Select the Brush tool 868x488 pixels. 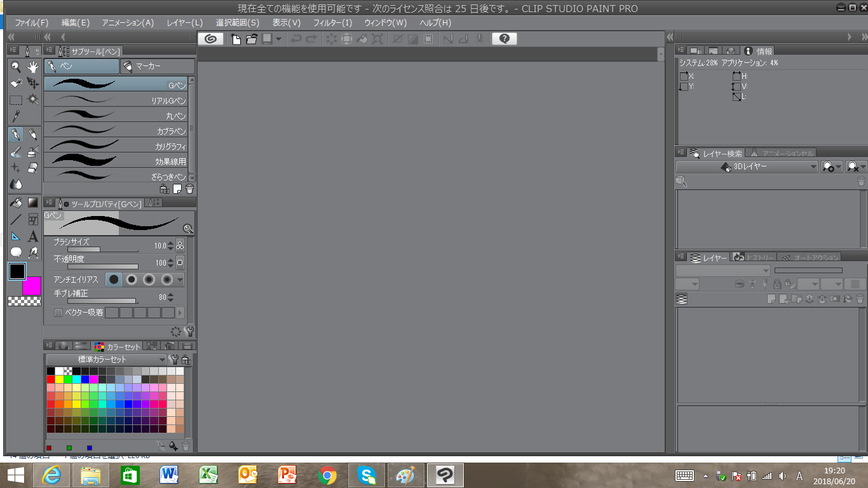pyautogui.click(x=16, y=151)
